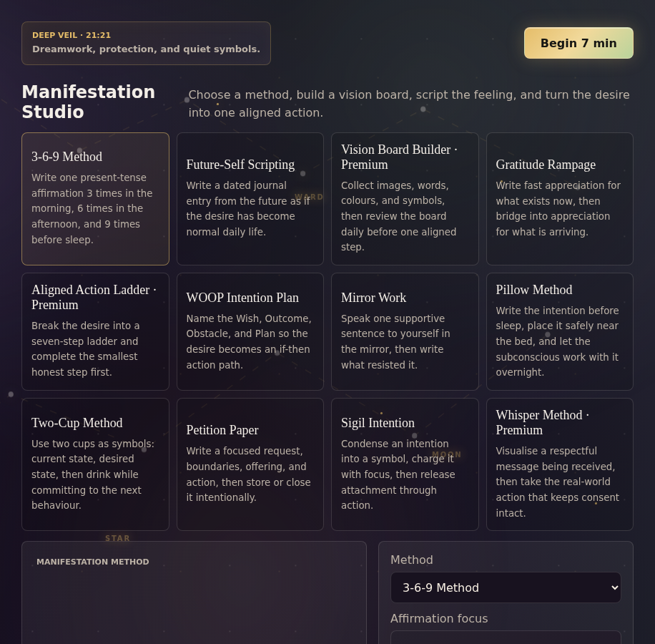Viewport: 655px width, 644px height.
Task: Click the Affirmation focus input field
Action: click(506, 638)
